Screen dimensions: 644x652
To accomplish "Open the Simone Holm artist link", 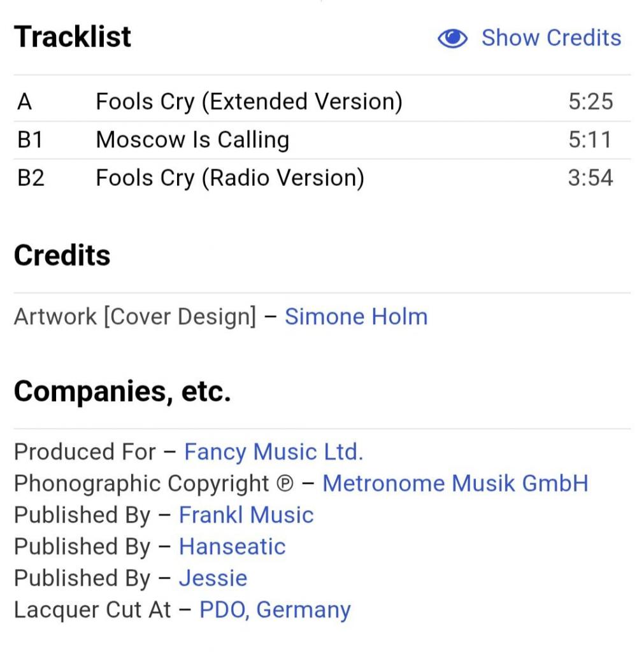I will click(x=355, y=316).
